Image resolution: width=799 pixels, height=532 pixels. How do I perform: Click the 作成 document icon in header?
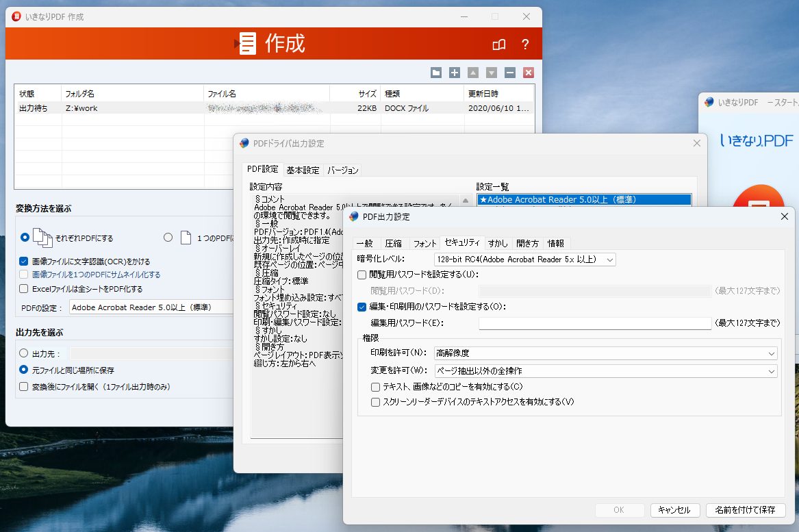246,43
